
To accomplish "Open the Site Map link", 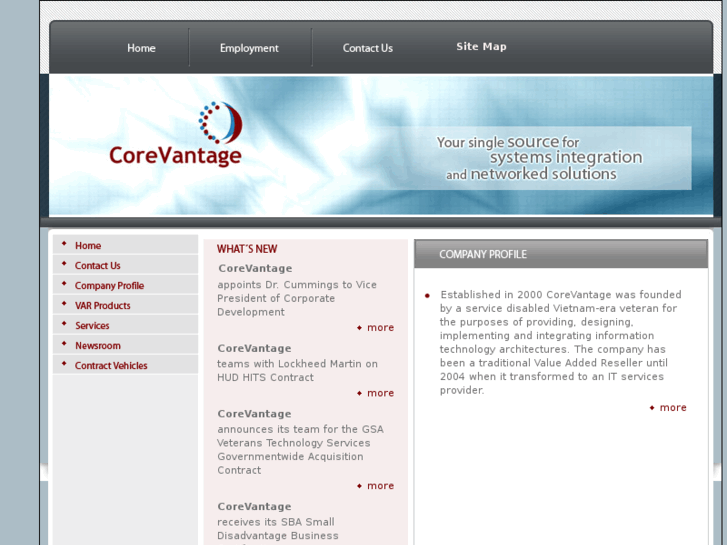I will point(481,46).
